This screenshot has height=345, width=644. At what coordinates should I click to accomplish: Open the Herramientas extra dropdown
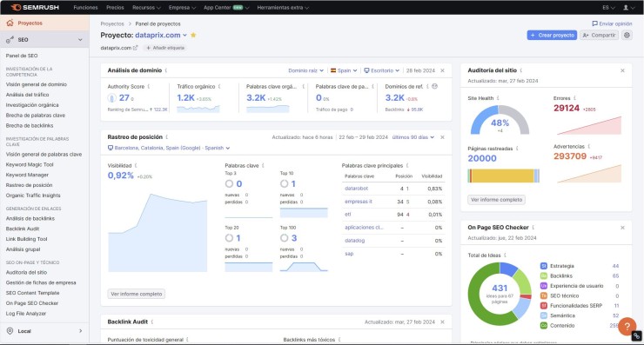pos(283,7)
